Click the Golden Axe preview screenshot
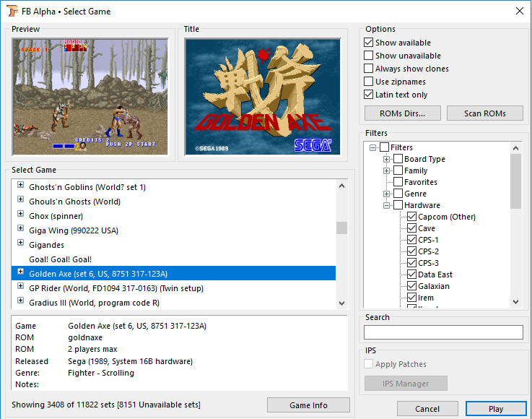Screen dimensions: 532x419 click(90, 97)
